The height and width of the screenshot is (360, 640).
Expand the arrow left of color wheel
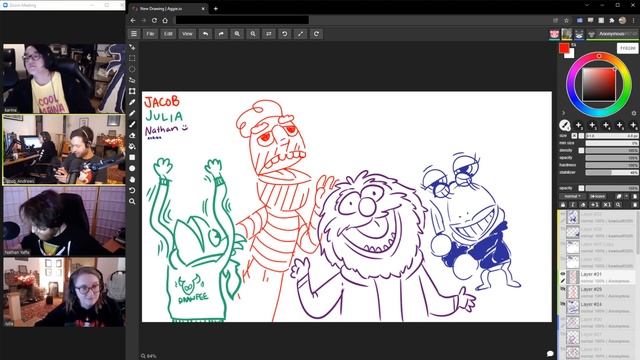click(x=563, y=113)
